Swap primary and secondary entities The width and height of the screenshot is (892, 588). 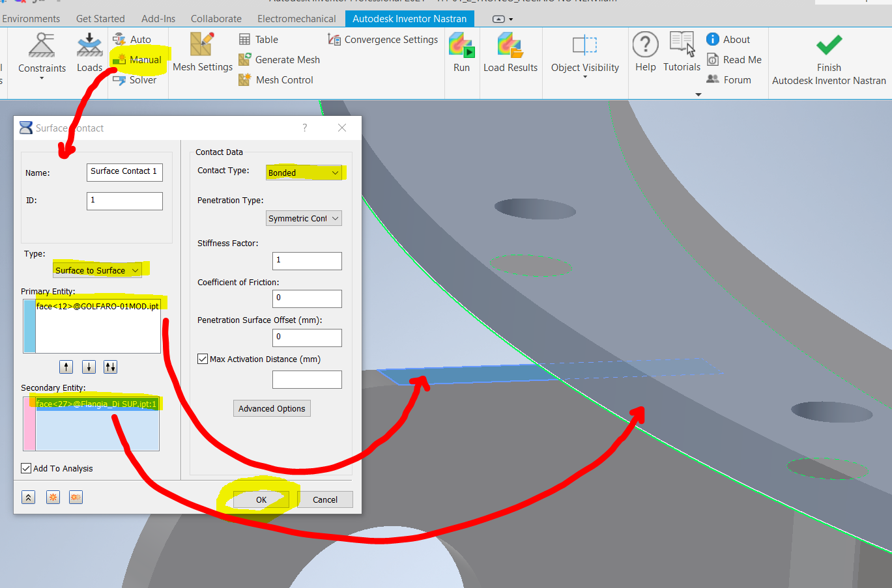click(111, 367)
